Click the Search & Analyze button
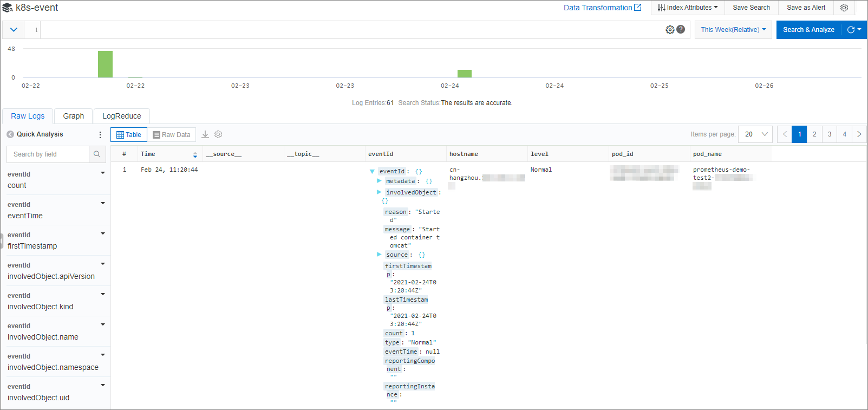 tap(808, 30)
